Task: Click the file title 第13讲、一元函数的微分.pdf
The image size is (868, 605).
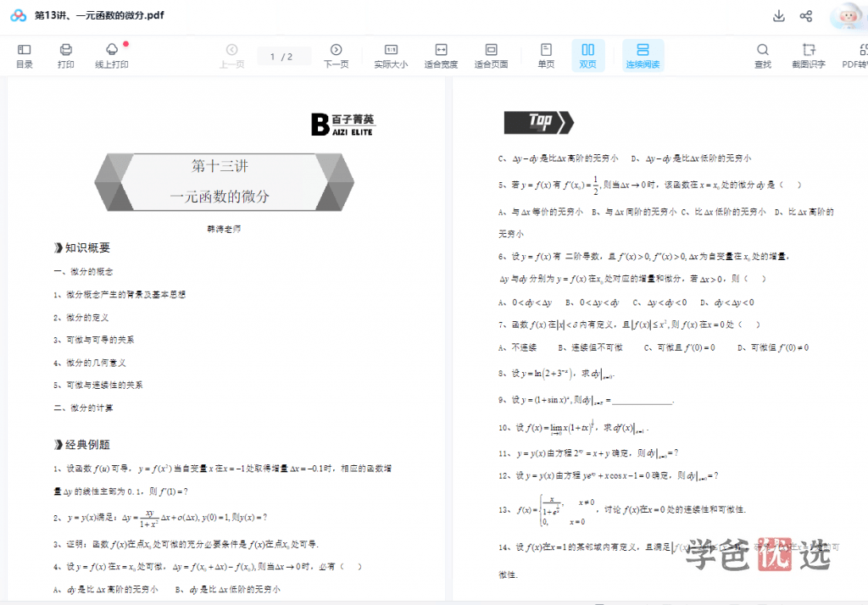Action: tap(100, 15)
